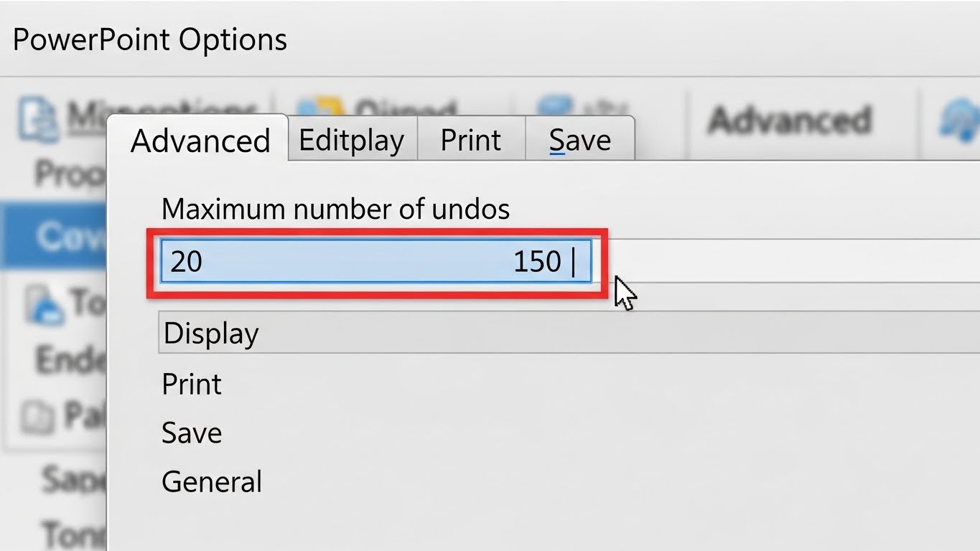Click the 'Proo' sidebar item
Screen dimensions: 980x551
[x=69, y=173]
